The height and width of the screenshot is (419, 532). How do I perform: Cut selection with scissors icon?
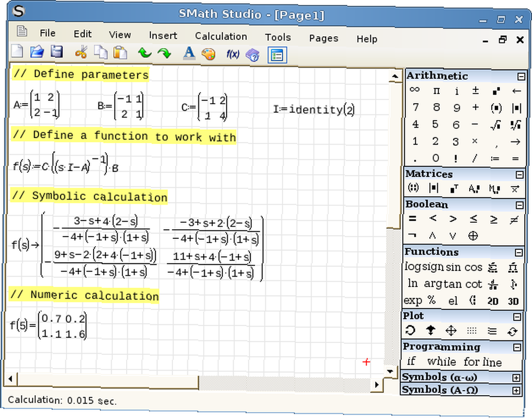pos(81,53)
